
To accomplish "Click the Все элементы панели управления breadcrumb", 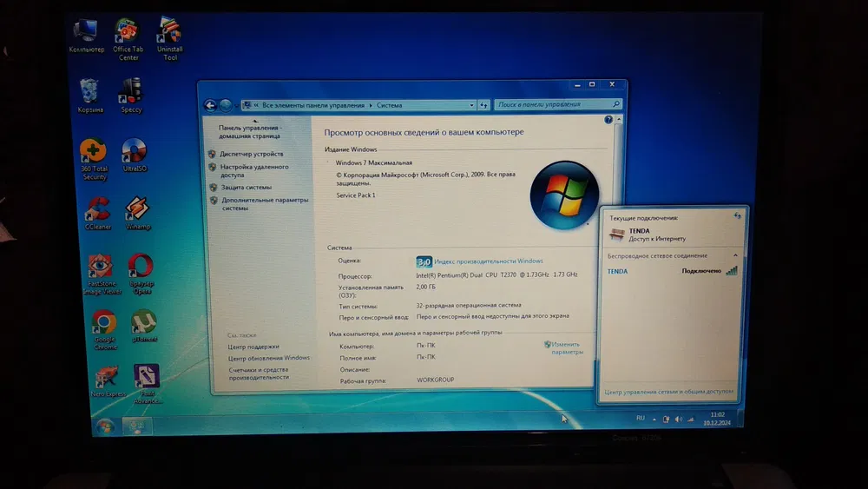I will click(313, 105).
